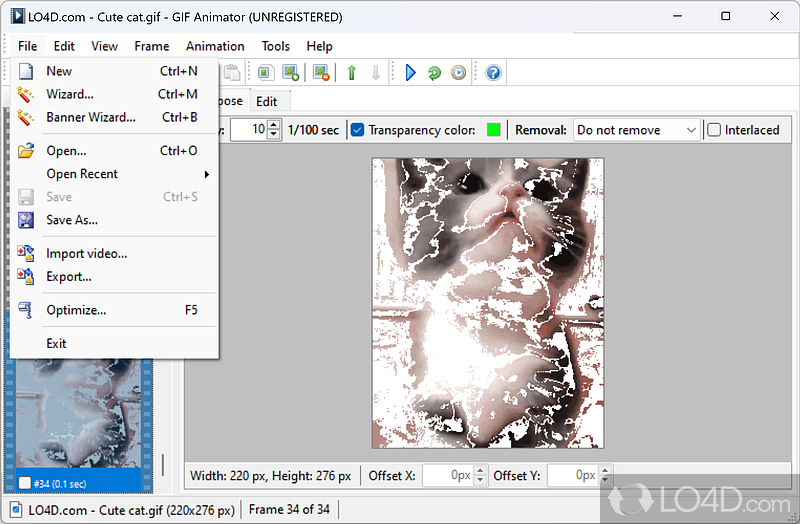Switch to the Edit tab
Viewport: 800px width, 524px height.
click(266, 101)
